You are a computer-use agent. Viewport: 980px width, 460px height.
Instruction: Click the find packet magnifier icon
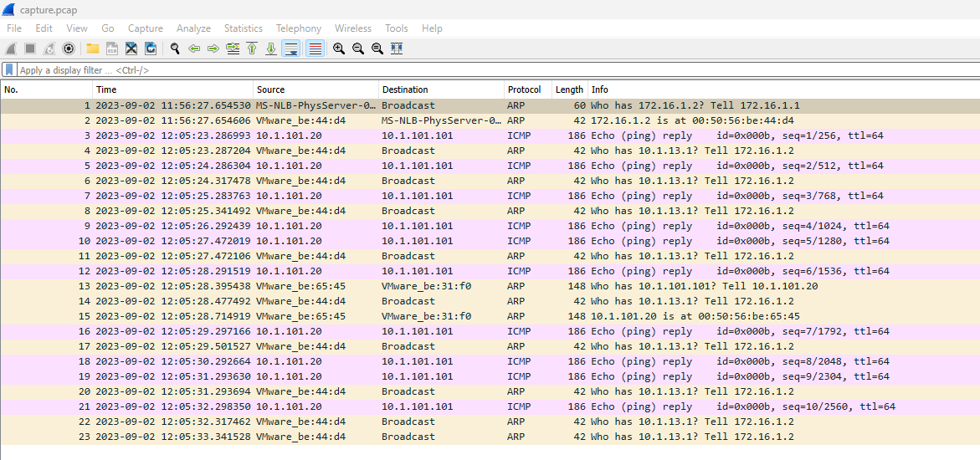click(175, 49)
